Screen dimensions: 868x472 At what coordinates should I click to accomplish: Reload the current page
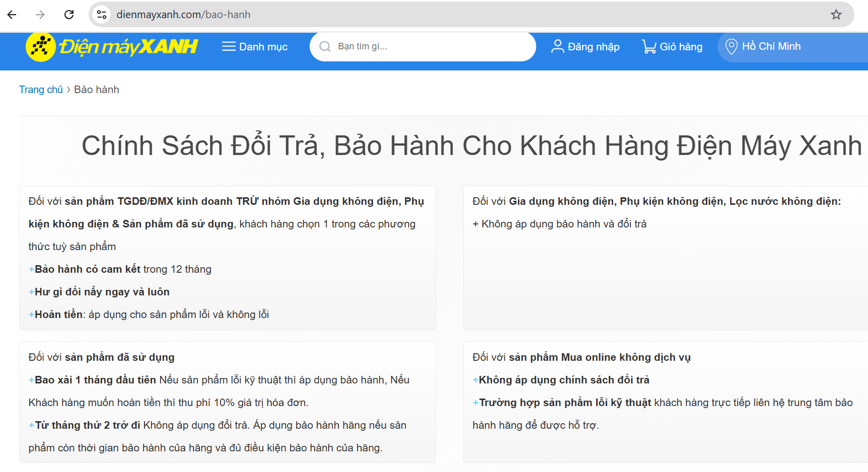click(x=69, y=15)
